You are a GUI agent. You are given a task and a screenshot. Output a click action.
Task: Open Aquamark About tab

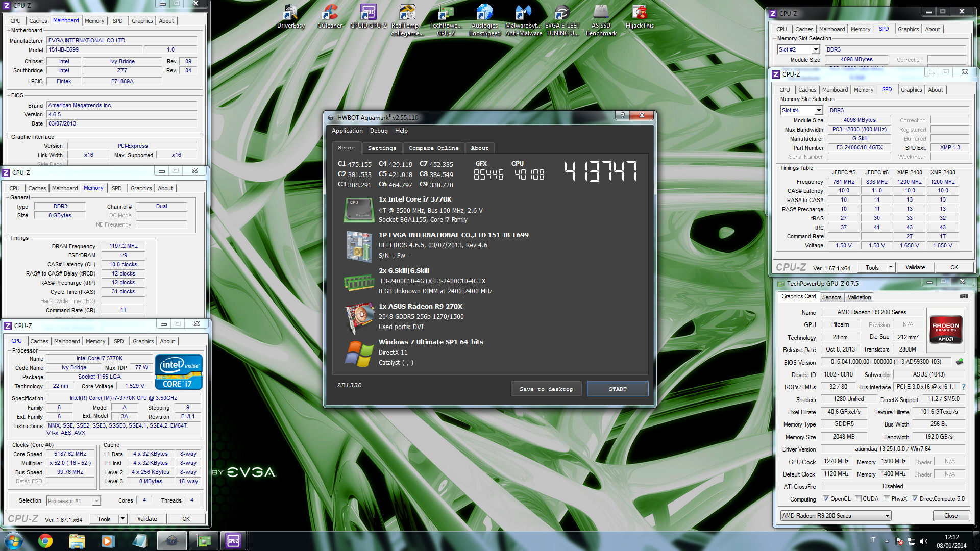click(479, 148)
